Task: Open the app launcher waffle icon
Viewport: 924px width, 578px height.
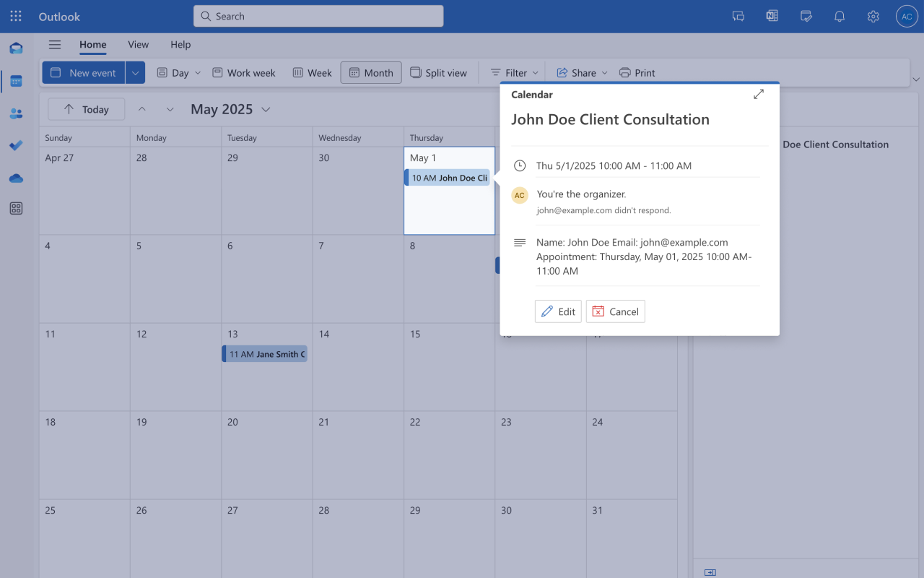Action: point(15,16)
